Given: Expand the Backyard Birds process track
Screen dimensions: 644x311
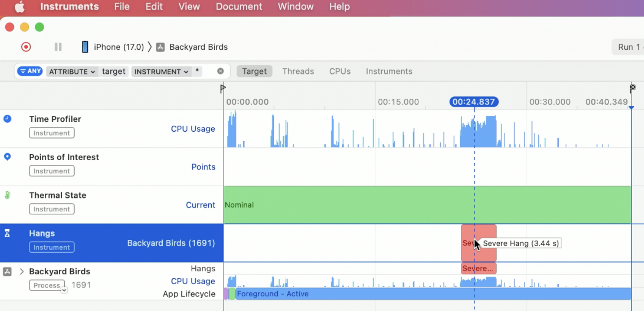Looking at the screenshot, I should click(22, 271).
